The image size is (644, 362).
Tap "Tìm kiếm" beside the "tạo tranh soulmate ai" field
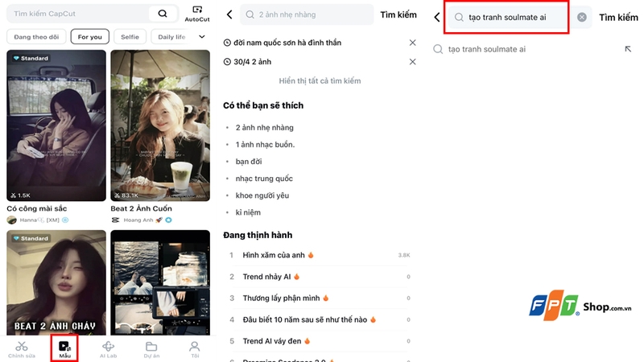pyautogui.click(x=618, y=17)
